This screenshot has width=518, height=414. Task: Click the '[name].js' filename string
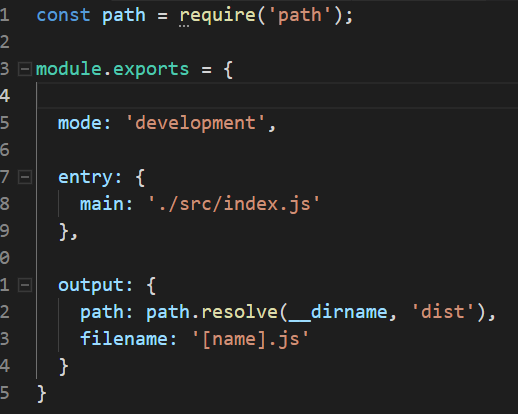coord(250,339)
